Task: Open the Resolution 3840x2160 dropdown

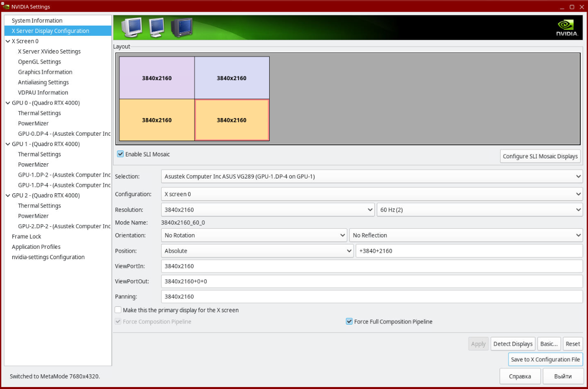Action: tap(268, 209)
